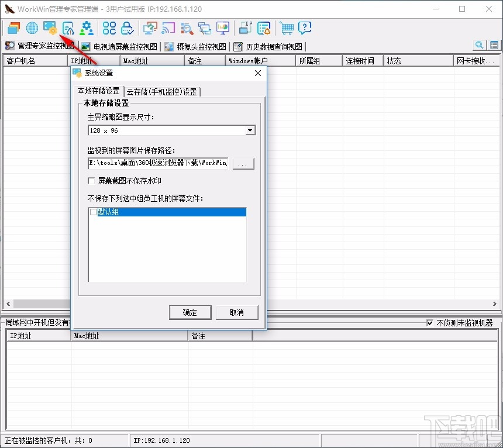Click the globe network monitoring icon
The image size is (503, 448).
tap(32, 27)
